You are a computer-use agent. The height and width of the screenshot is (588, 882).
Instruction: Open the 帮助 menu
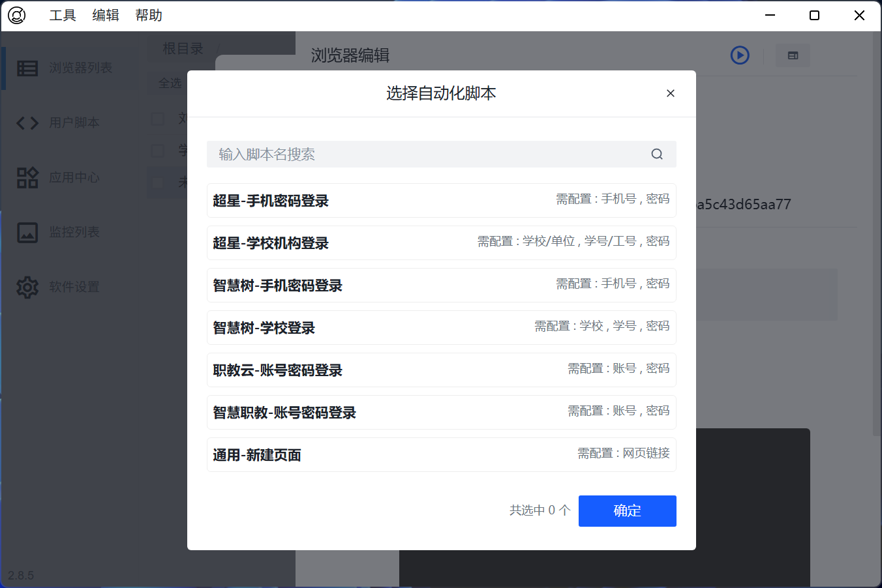[x=149, y=15]
